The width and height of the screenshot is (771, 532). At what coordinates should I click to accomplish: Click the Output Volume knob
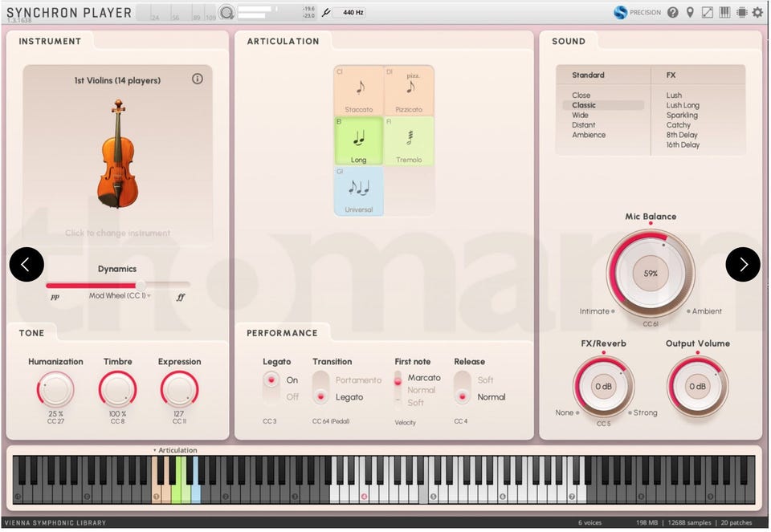click(697, 386)
